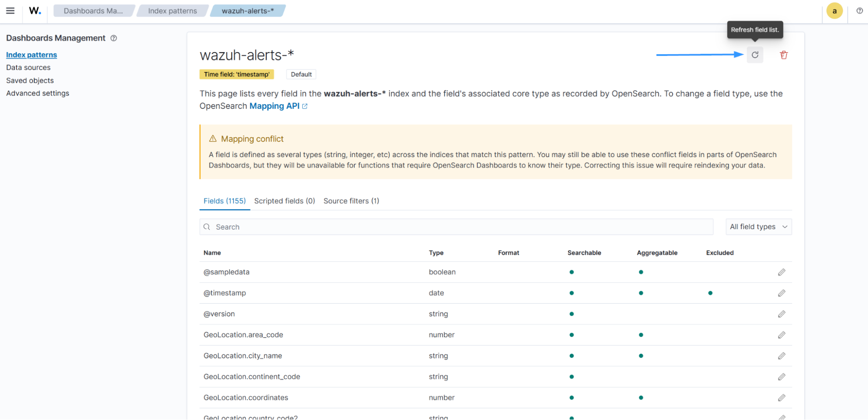Open the All field types dropdown
868x420 pixels.
758,227
